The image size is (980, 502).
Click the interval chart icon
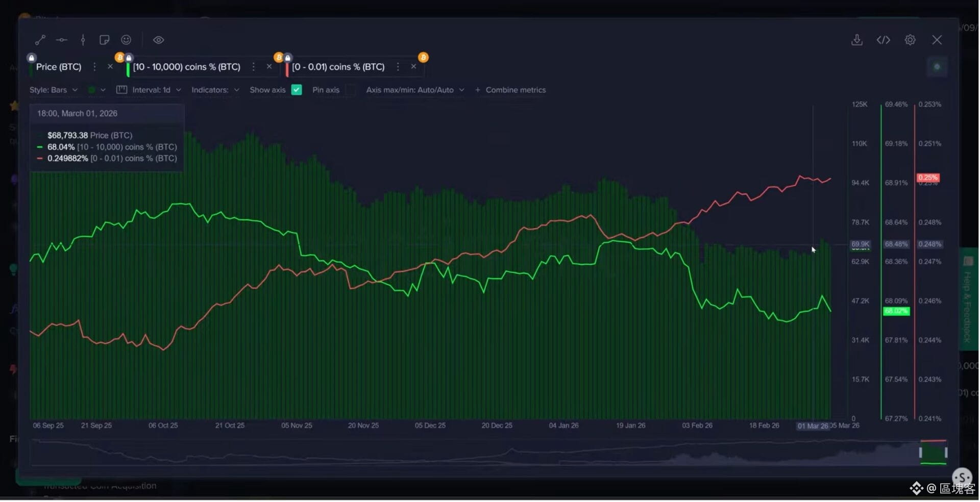point(121,90)
